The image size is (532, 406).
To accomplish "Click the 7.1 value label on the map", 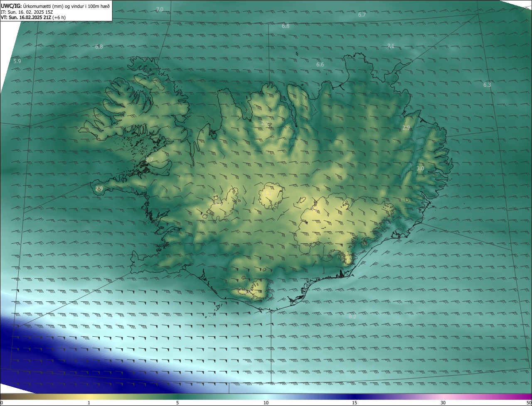I will coord(390,46).
